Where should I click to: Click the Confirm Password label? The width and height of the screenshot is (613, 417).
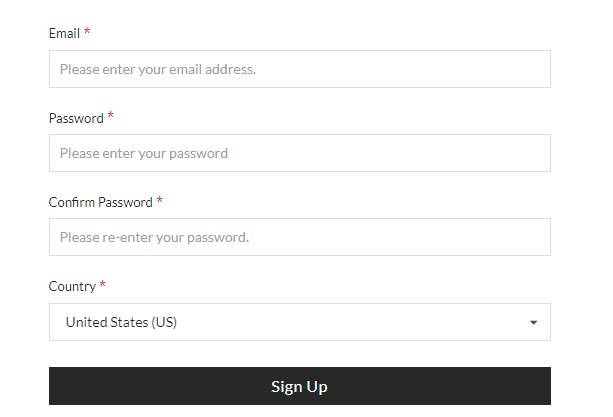coord(100,202)
